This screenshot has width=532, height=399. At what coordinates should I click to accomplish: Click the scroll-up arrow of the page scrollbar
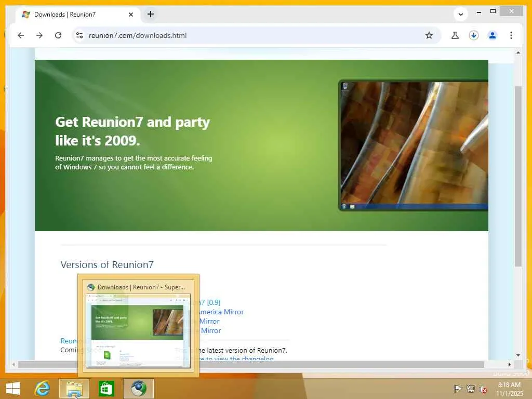pyautogui.click(x=518, y=53)
